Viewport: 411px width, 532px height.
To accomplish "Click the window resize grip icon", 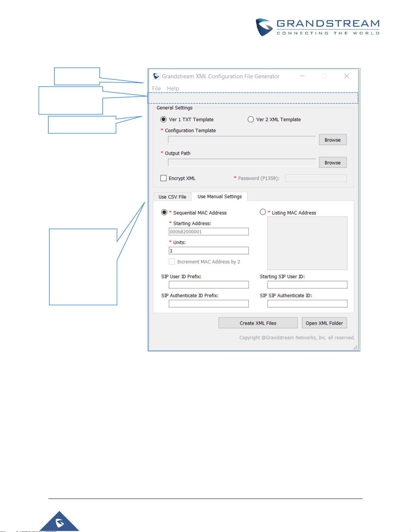I will pyautogui.click(x=355, y=348).
